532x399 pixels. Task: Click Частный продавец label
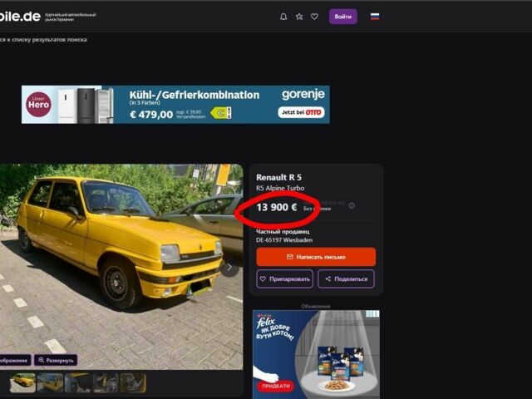(283, 231)
